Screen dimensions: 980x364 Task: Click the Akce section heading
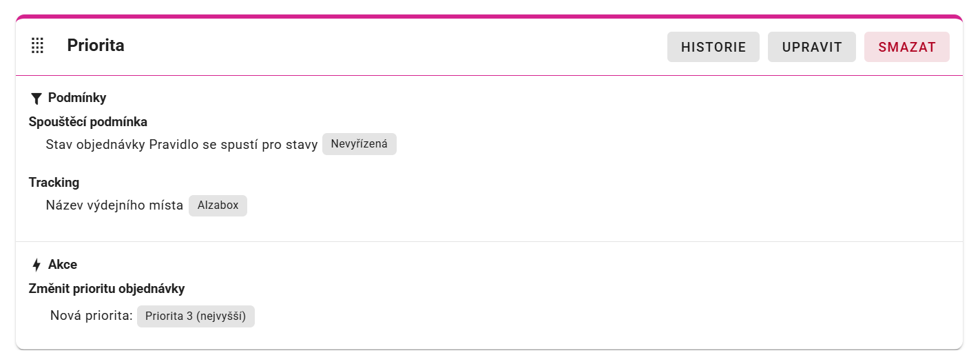pos(63,265)
